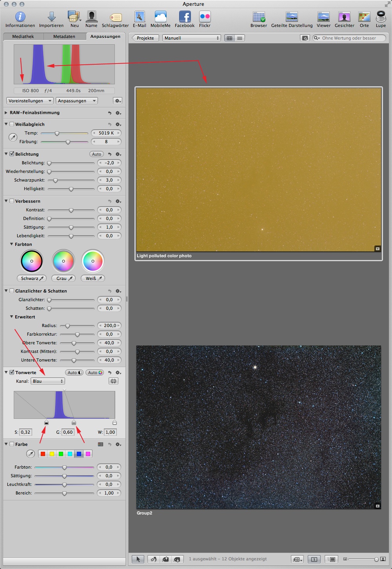Select the Anpassungen tab
392x569 pixels.
point(105,36)
